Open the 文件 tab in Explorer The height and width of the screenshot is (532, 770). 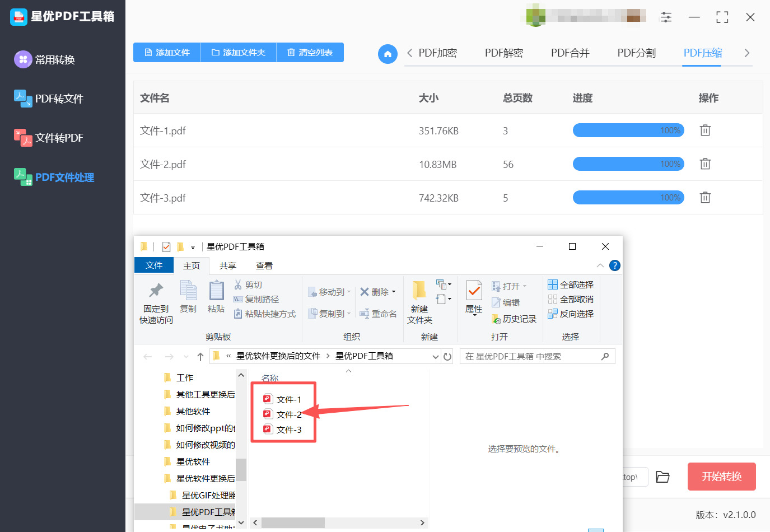pyautogui.click(x=154, y=265)
